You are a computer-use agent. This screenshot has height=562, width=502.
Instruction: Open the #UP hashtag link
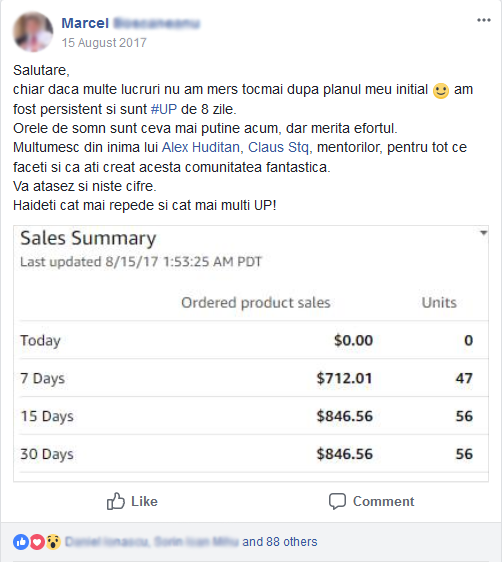[x=164, y=109]
